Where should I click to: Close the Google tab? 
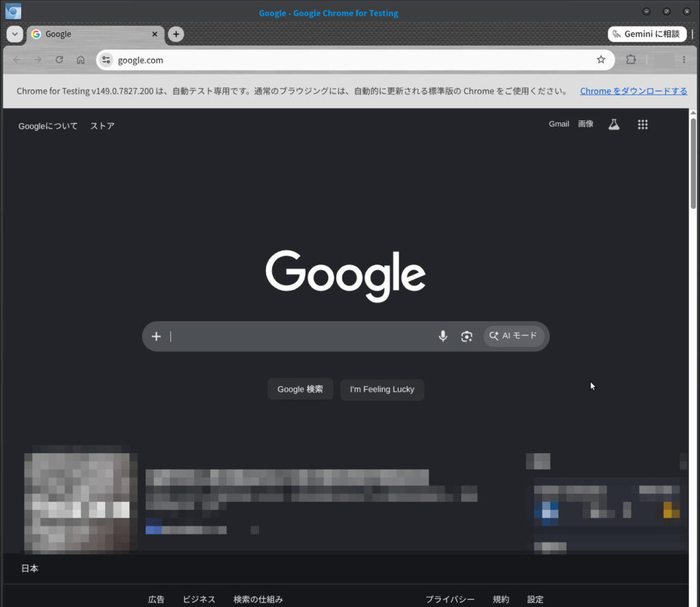click(x=154, y=34)
